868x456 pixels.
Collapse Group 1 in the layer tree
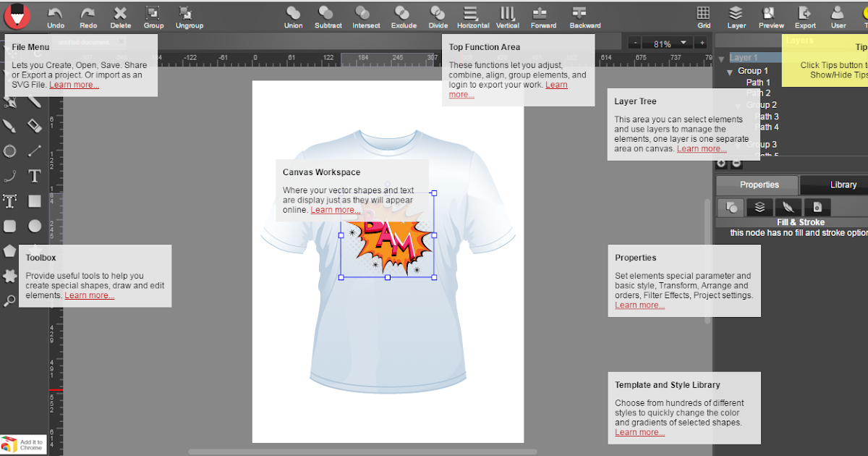click(729, 70)
